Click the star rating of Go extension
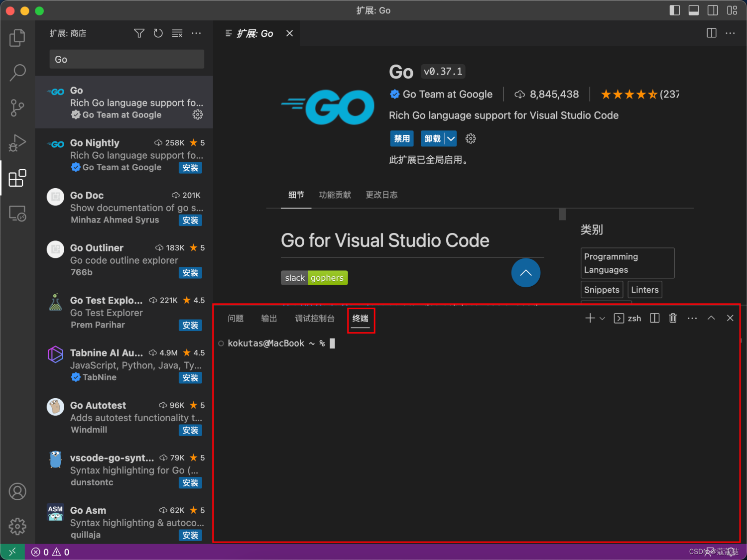 [x=640, y=95]
